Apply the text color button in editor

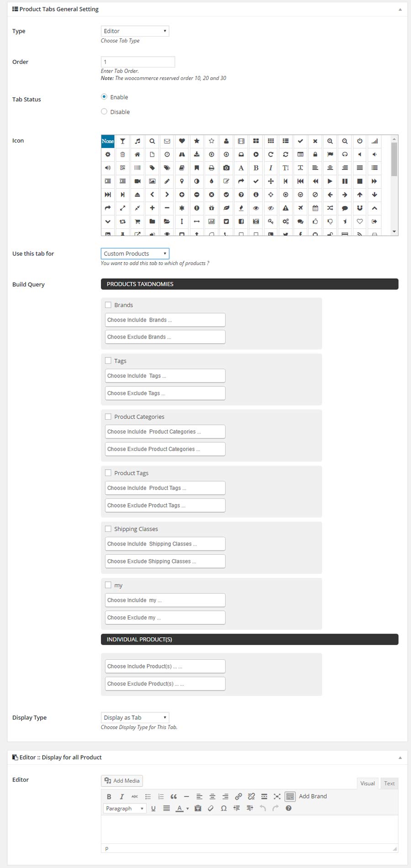tap(180, 808)
